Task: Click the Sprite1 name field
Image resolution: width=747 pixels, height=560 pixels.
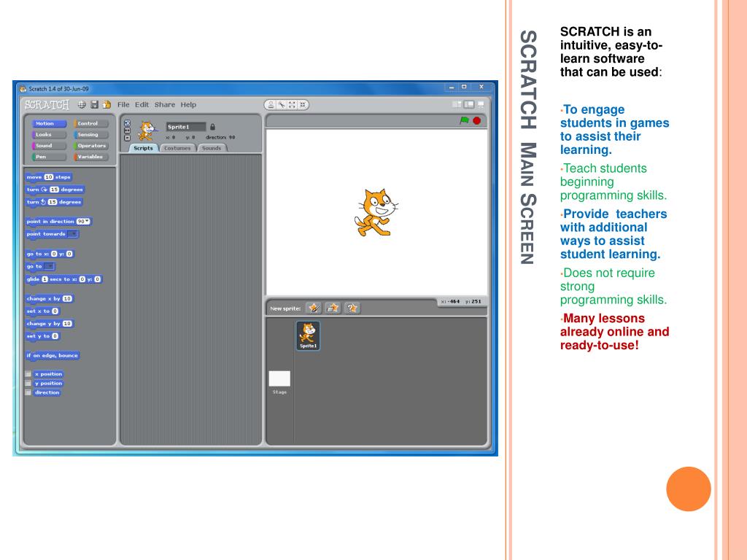Action: 186,127
